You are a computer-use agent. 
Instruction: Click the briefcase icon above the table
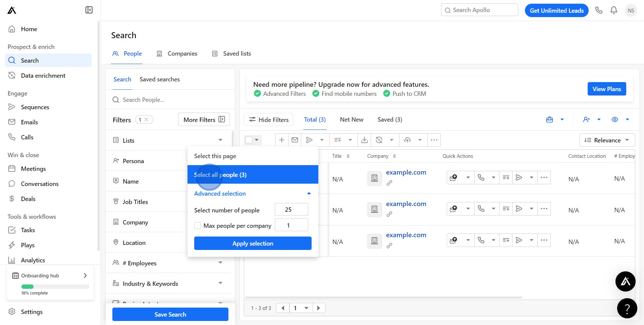[x=549, y=120]
